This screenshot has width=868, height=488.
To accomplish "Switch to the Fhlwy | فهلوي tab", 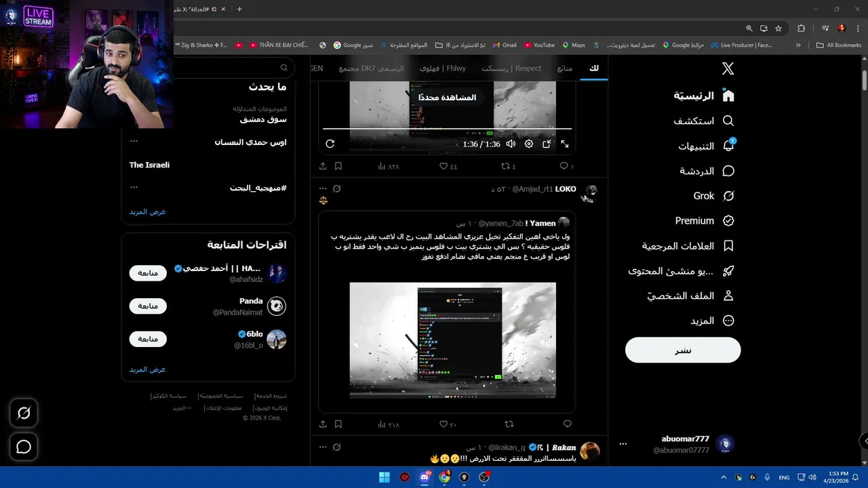I will pos(443,68).
